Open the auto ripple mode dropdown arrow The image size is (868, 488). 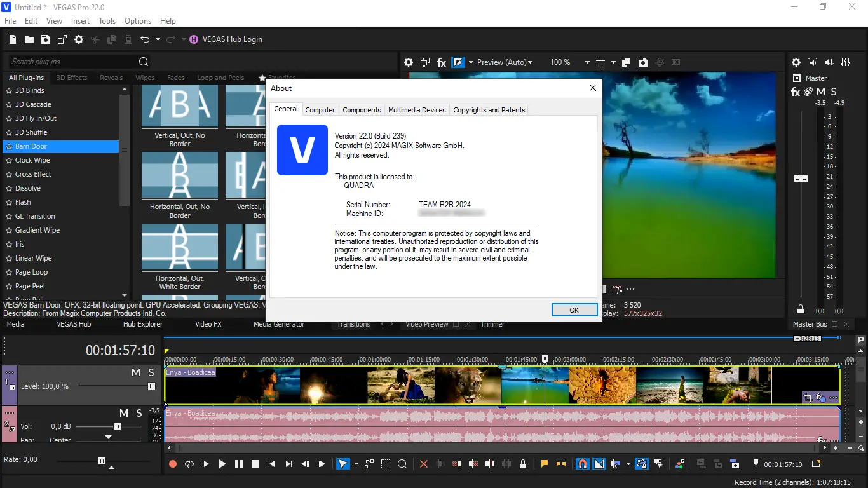(x=628, y=464)
